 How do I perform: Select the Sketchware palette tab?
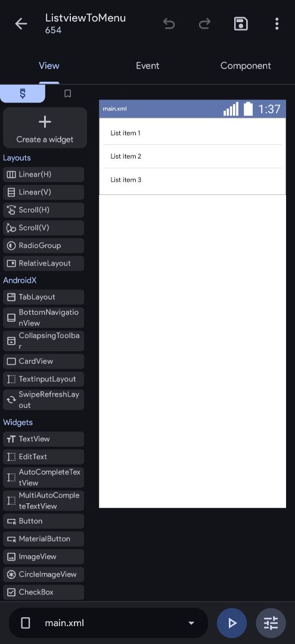click(23, 94)
